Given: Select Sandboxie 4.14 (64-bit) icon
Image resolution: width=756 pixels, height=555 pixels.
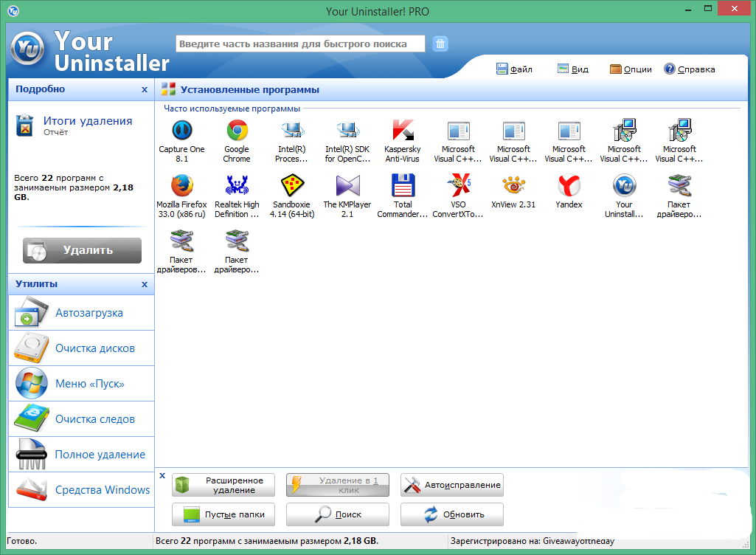Looking at the screenshot, I should click(291, 185).
